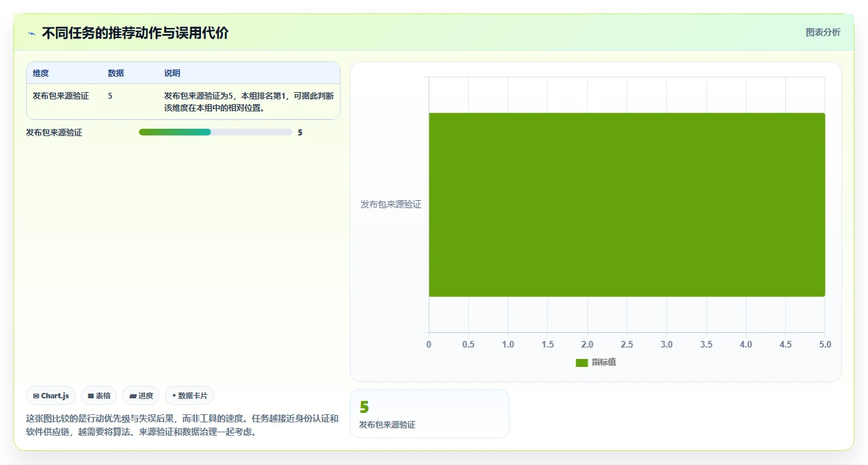Click the description cell mentioning 本组排名第1
This screenshot has width=868, height=465.
[249, 102]
